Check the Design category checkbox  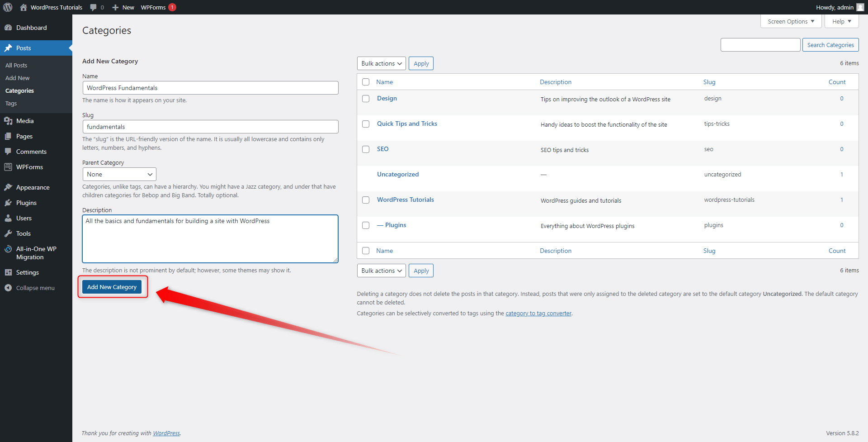366,99
